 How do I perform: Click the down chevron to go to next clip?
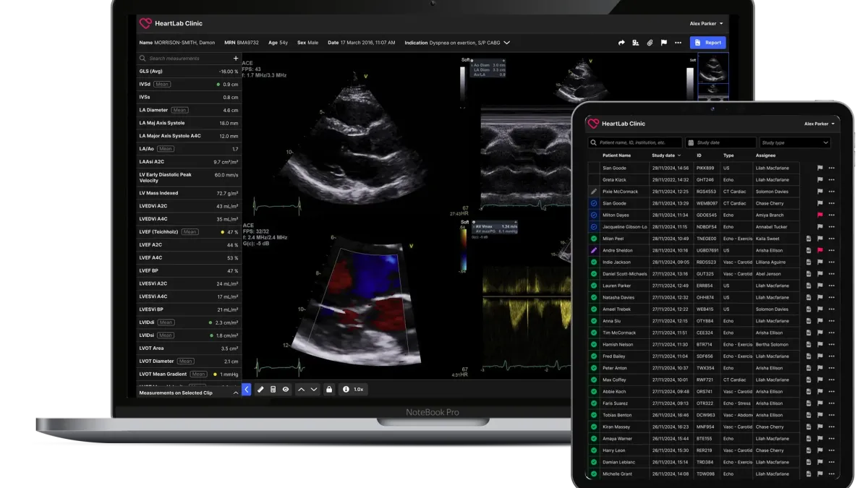point(314,389)
